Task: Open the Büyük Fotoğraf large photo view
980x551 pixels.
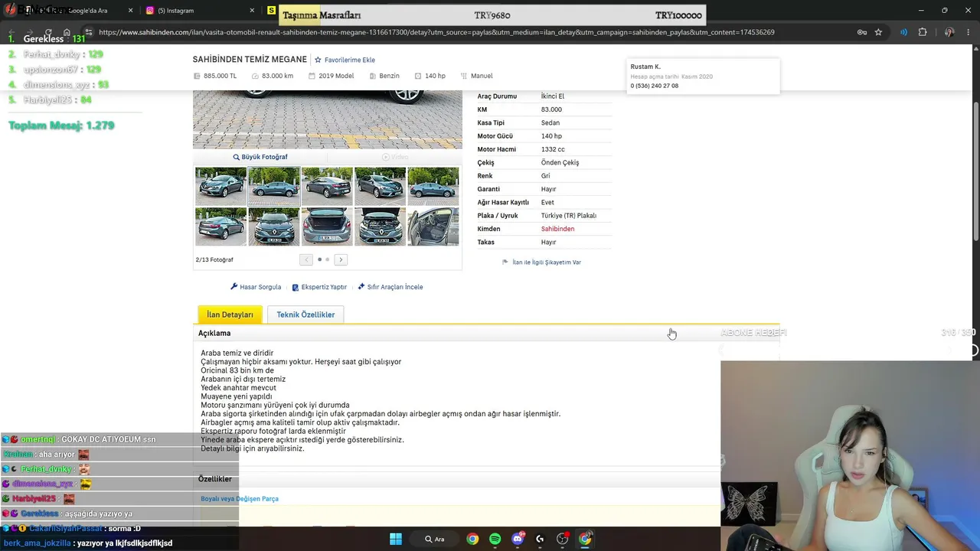Action: 260,157
